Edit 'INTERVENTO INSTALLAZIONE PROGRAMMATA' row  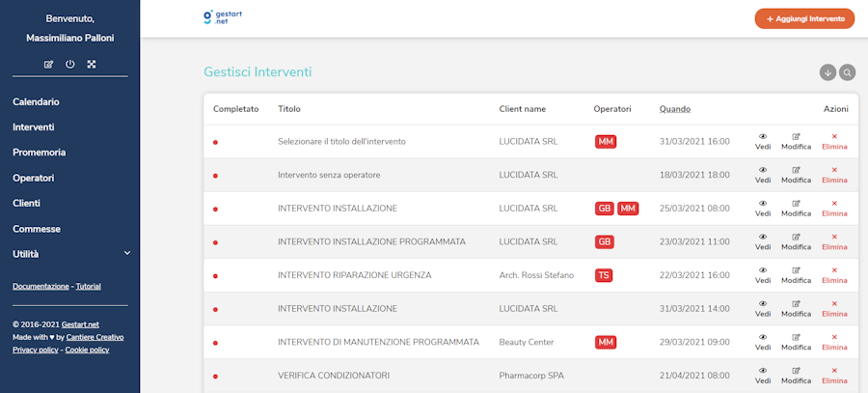pos(796,241)
